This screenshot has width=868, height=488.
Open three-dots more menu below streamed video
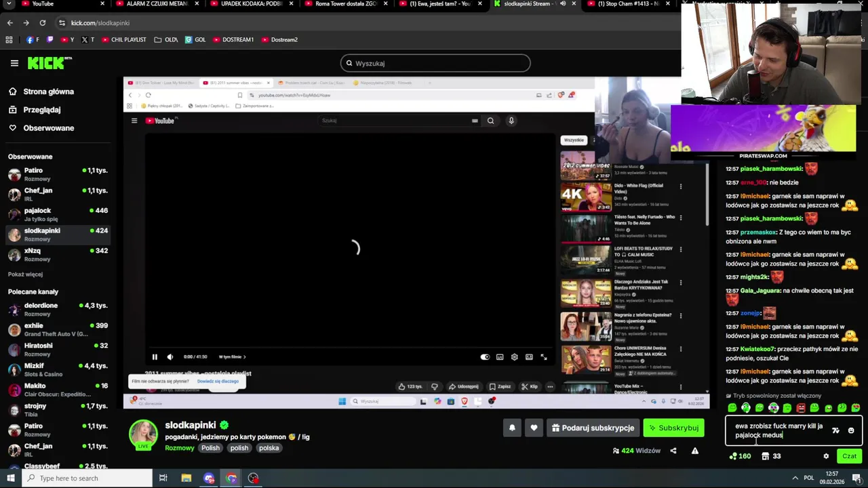[x=550, y=386]
